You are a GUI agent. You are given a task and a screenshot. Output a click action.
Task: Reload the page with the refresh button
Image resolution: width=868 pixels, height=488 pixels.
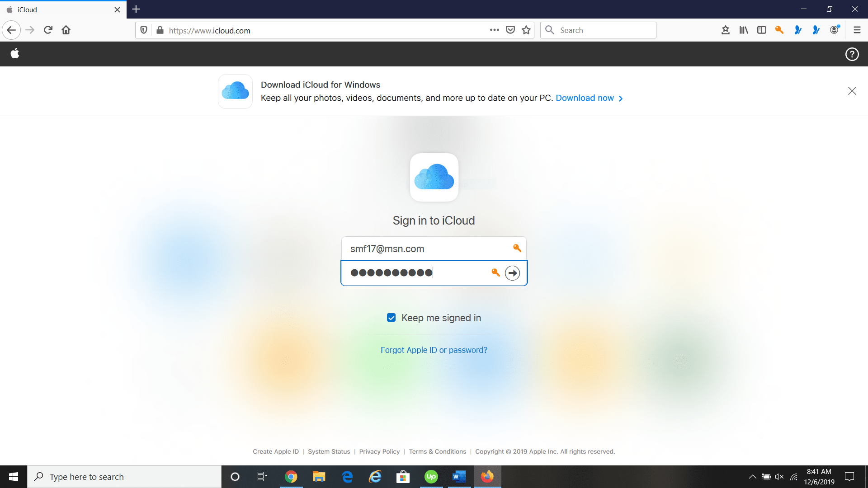(48, 30)
